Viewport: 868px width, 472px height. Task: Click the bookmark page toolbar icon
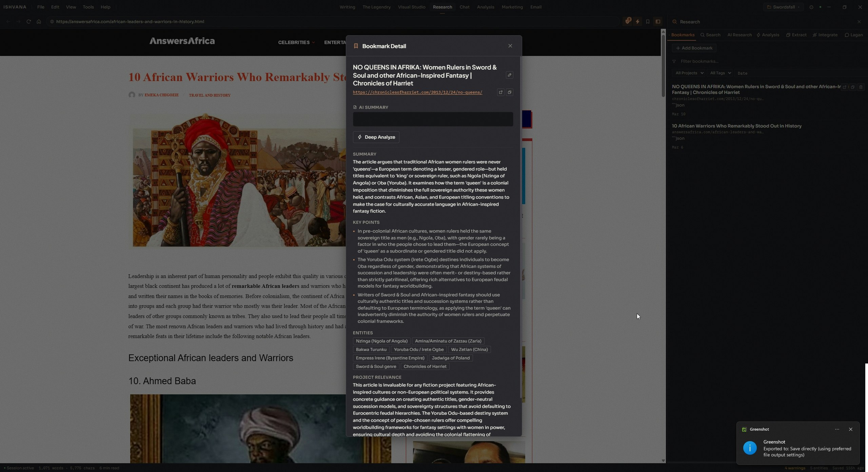tap(648, 22)
